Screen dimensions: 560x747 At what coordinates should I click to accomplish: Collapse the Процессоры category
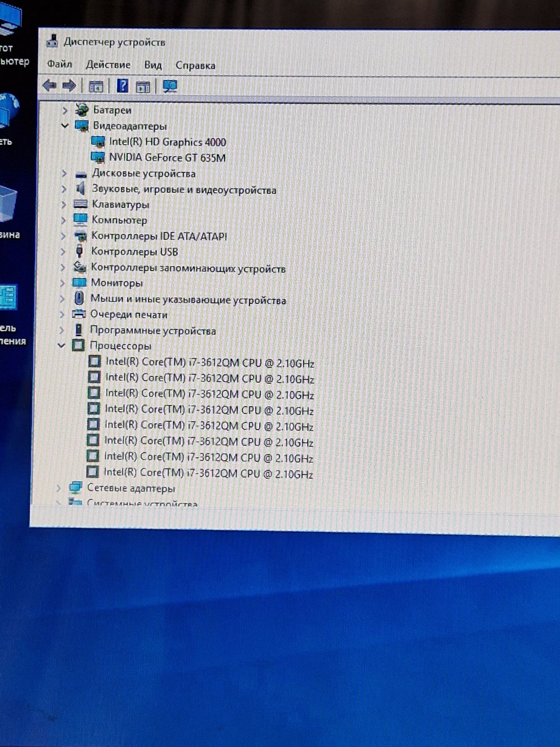pos(62,345)
